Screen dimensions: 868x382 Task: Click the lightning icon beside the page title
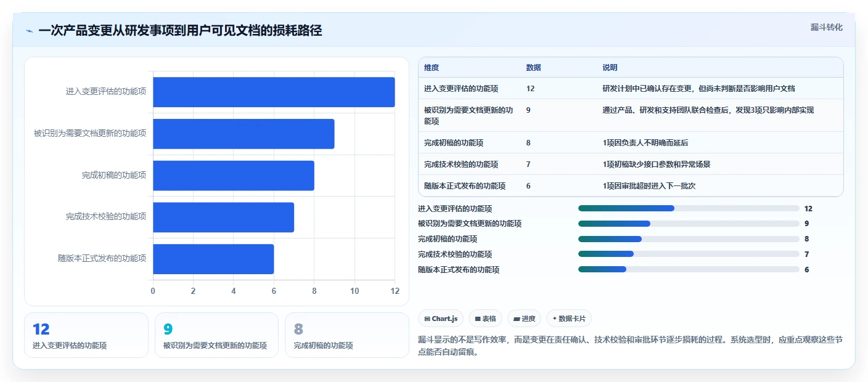[x=30, y=31]
